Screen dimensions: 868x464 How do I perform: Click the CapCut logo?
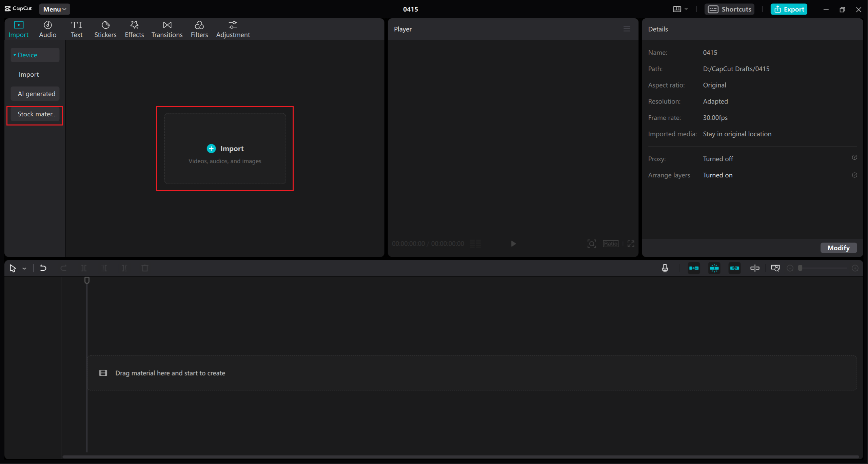pyautogui.click(x=18, y=8)
